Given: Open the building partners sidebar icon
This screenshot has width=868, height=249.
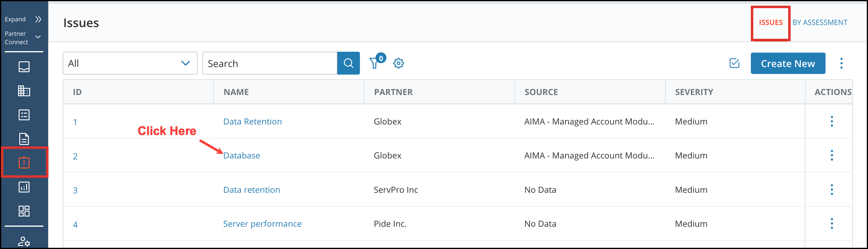Looking at the screenshot, I should click(24, 91).
